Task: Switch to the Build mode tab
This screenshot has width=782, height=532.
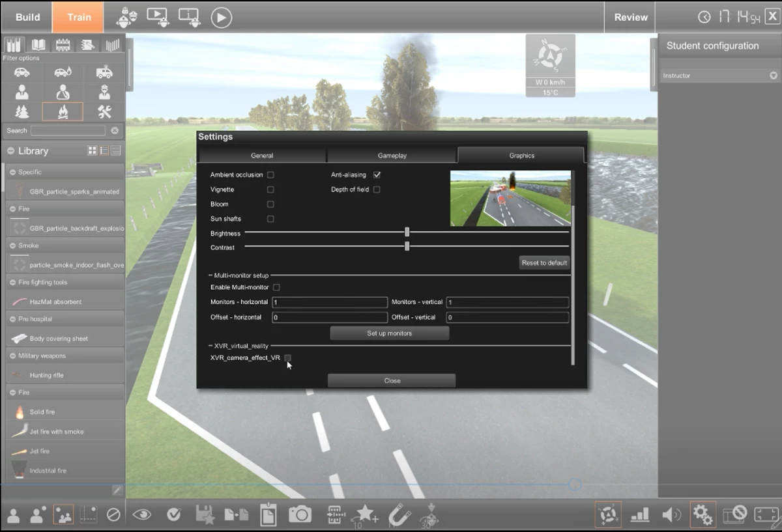Action: 27,17
